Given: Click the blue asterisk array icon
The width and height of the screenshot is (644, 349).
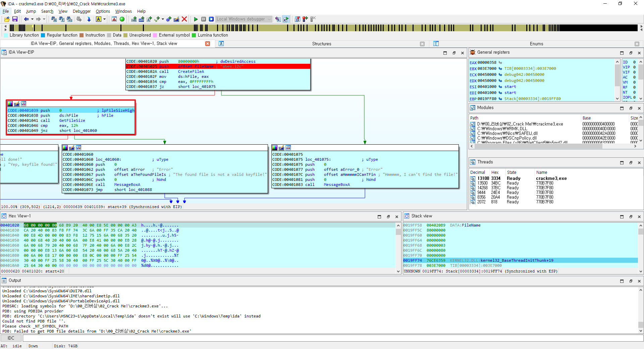Looking at the screenshot, I should (169, 19).
